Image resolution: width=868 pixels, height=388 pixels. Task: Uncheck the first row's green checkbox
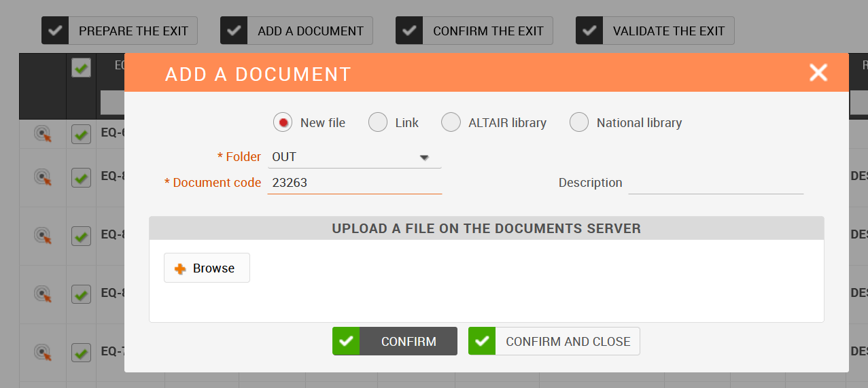[x=82, y=134]
